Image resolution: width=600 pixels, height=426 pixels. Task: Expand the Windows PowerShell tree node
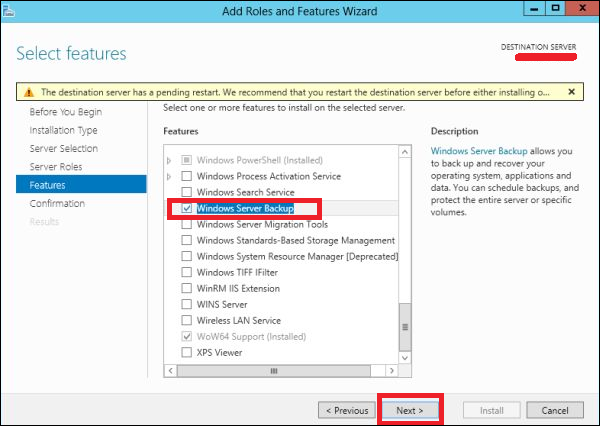tap(169, 160)
